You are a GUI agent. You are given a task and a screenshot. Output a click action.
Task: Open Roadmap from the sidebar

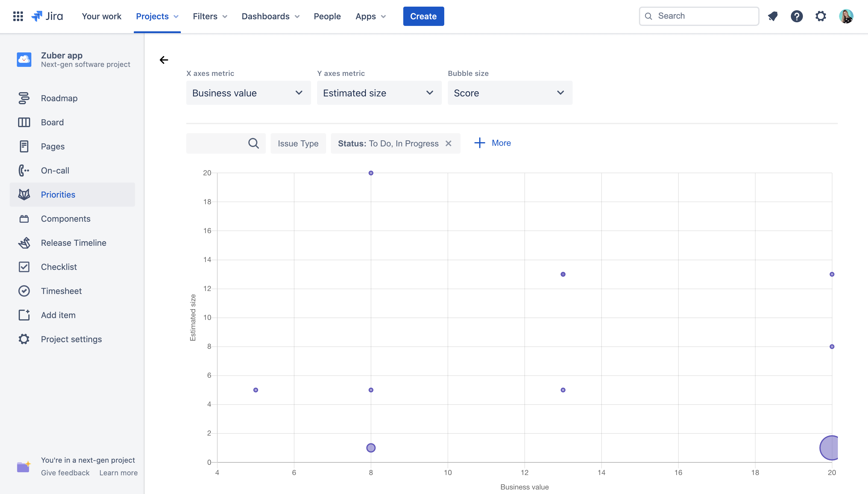pyautogui.click(x=59, y=98)
